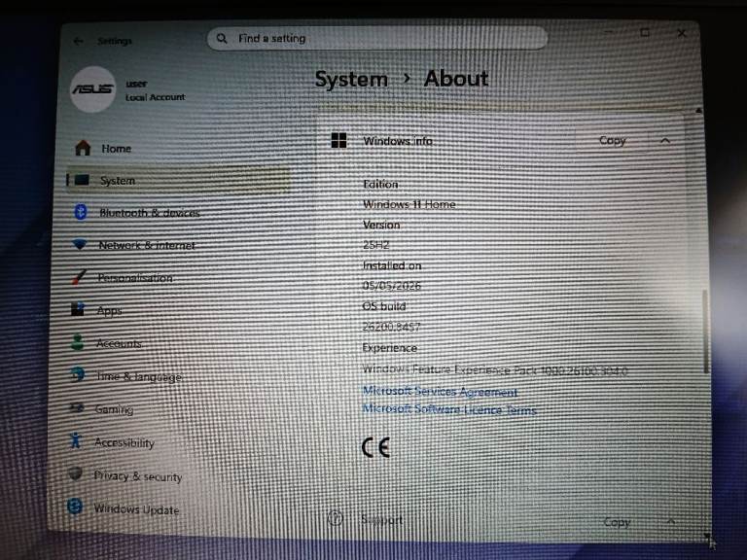Click the Windows Update icon
Screen dimensions: 747x560
(x=75, y=507)
